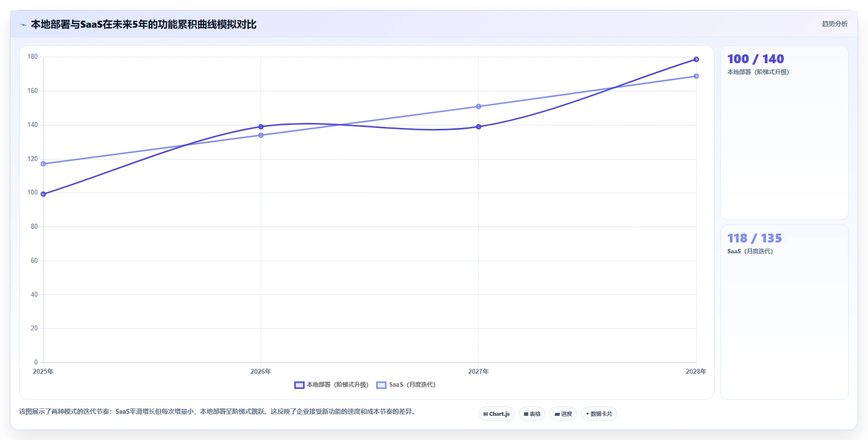Click the card label SaaS（月度迭代）under 118 / 135
Image resolution: width=868 pixels, height=440 pixels.
pyautogui.click(x=750, y=251)
